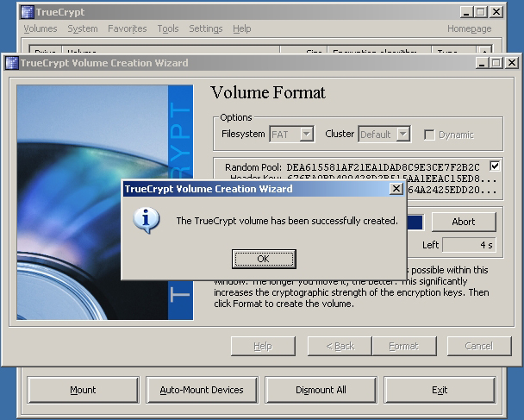Viewport: 524px width, 420px height.
Task: Maximize the TrueCrypt main window
Action: point(481,12)
